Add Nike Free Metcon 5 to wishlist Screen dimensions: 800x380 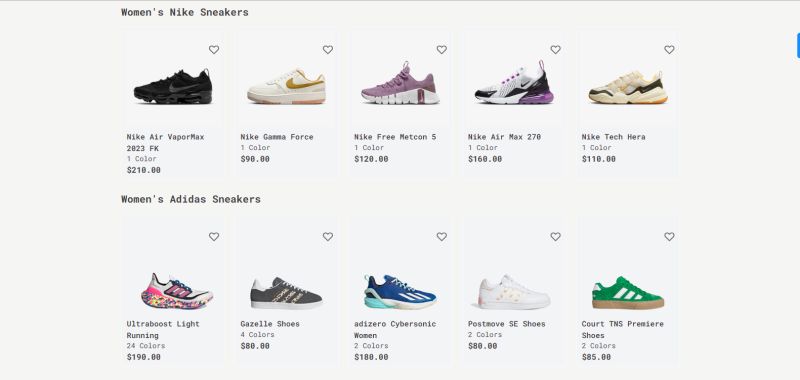[x=441, y=49]
